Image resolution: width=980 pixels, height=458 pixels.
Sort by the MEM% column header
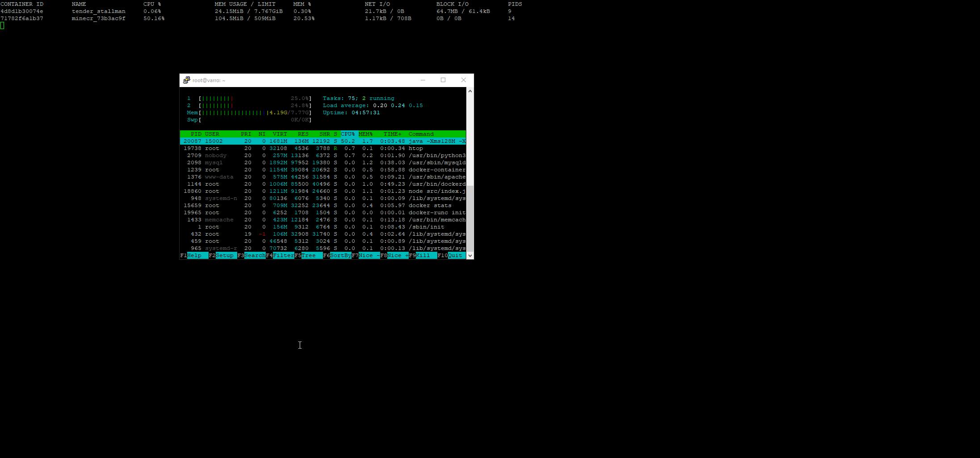365,134
